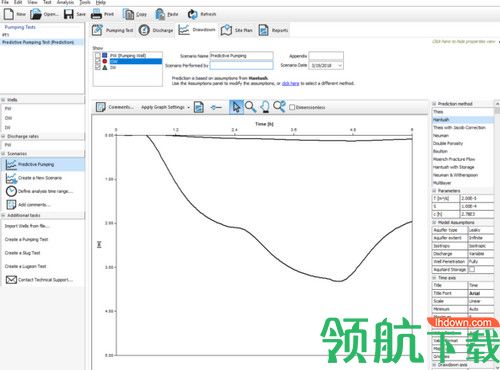Click the red circle well marker

click(105, 61)
